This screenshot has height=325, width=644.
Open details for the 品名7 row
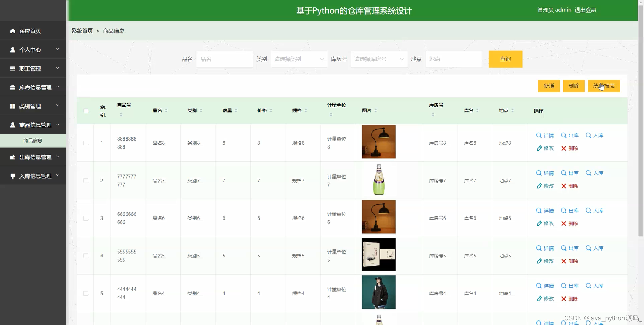[x=545, y=173]
